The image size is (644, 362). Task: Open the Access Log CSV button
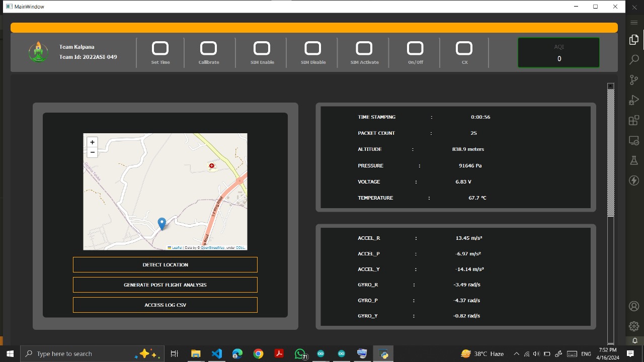(x=165, y=305)
